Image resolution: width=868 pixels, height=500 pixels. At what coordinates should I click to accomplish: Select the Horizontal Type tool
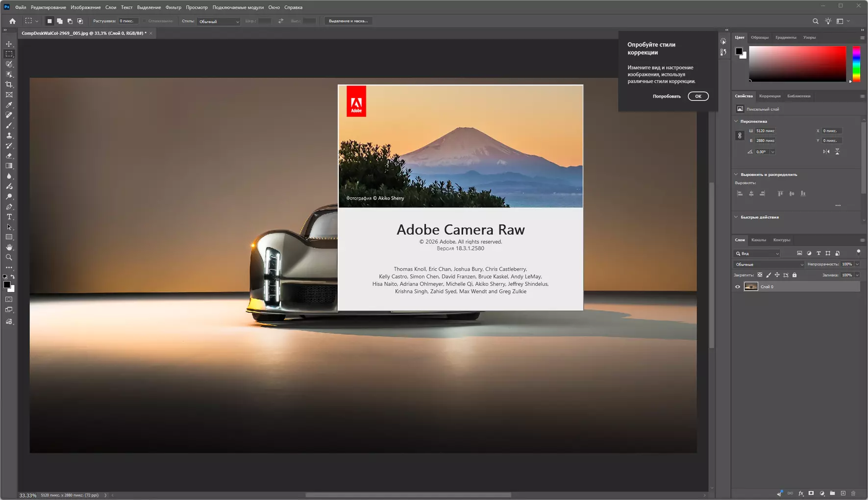pyautogui.click(x=9, y=217)
